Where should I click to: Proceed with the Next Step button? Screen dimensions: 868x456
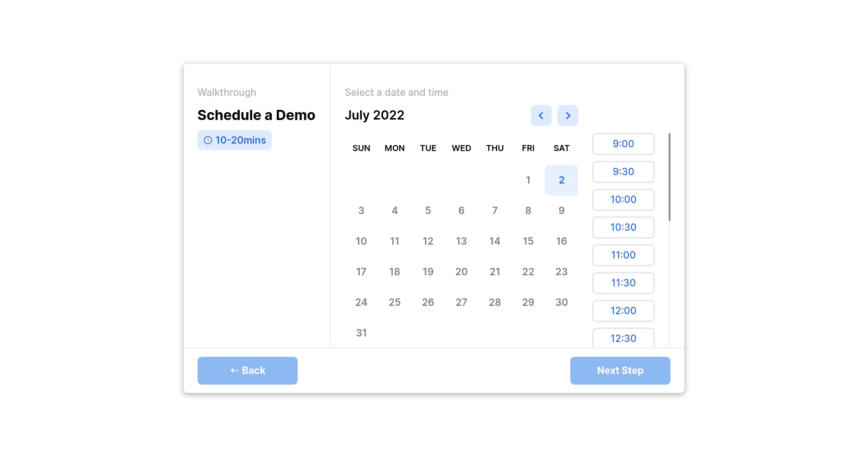(620, 371)
